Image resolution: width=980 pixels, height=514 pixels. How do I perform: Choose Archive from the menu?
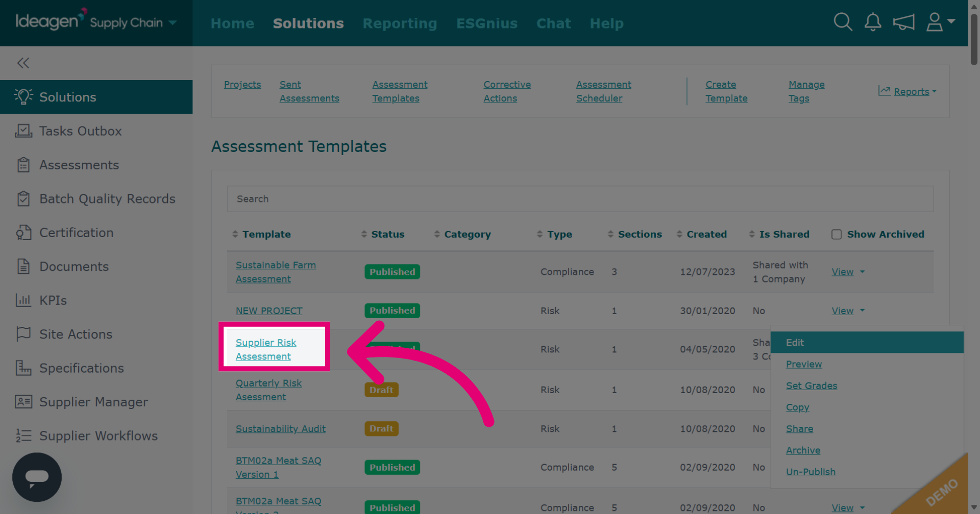803,450
